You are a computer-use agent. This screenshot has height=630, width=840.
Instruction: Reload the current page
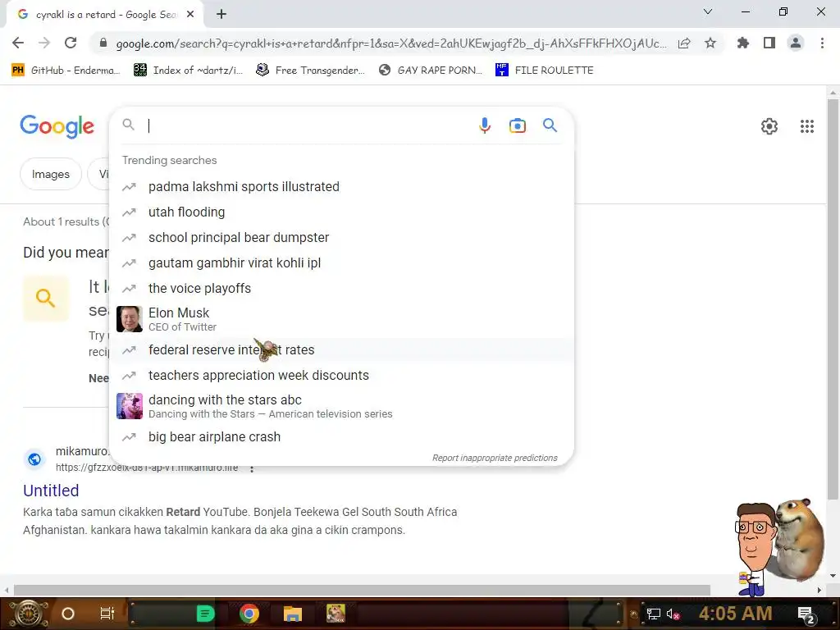click(71, 43)
